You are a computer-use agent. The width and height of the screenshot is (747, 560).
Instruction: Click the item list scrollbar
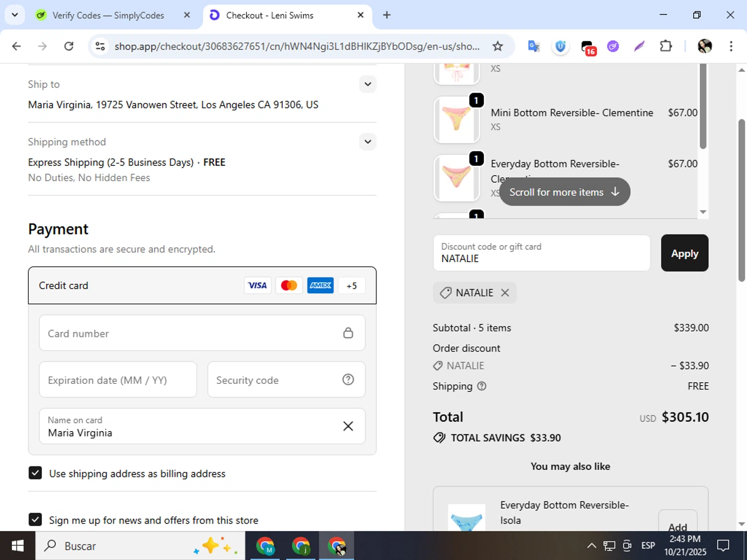click(x=703, y=106)
